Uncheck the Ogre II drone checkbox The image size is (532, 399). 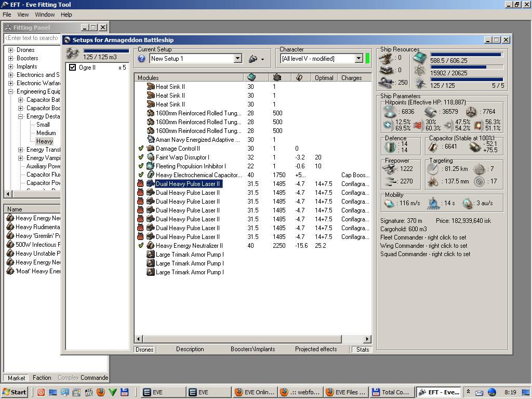[x=72, y=67]
